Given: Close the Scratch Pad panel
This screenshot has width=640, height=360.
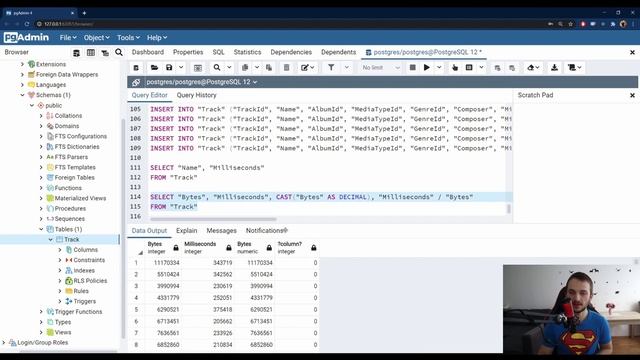Looking at the screenshot, I should click(x=632, y=95).
